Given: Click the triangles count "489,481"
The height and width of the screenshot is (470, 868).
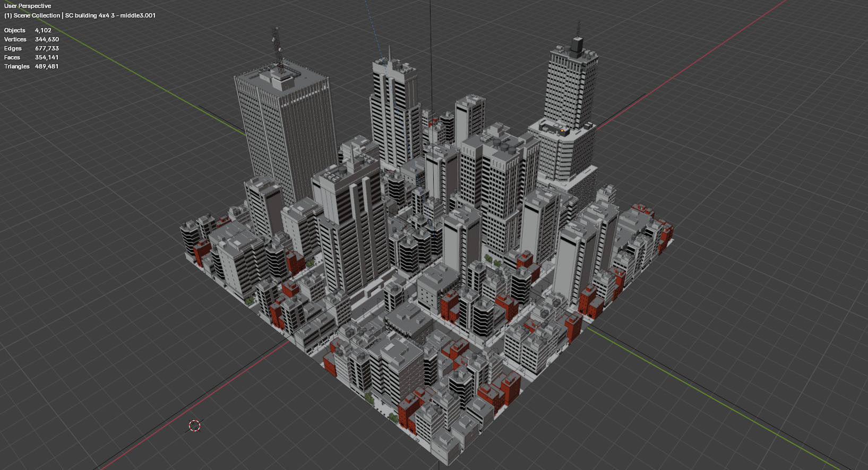Looking at the screenshot, I should (47, 66).
